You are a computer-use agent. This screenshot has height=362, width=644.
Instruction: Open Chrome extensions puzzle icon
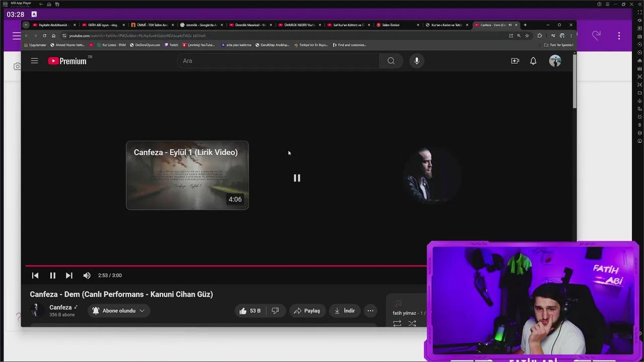click(539, 36)
